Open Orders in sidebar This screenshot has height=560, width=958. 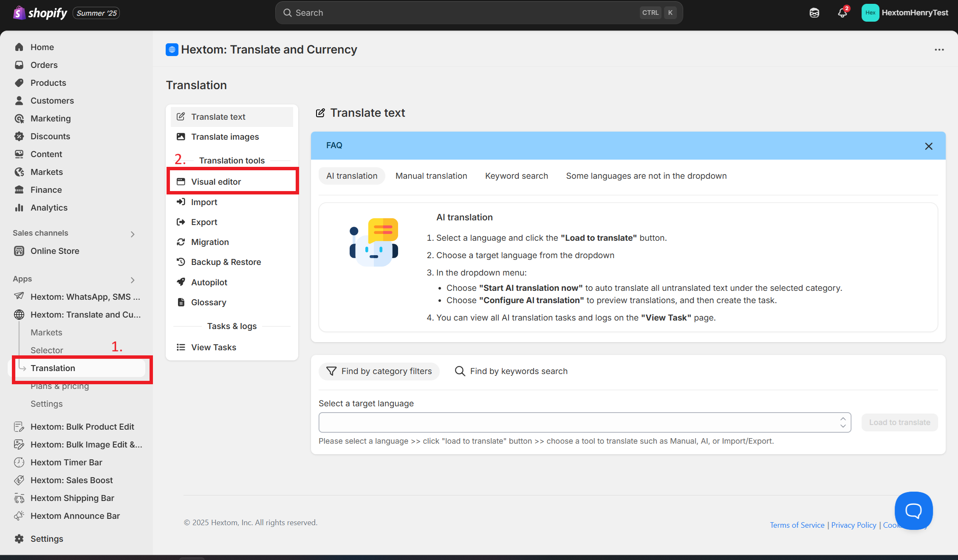44,65
